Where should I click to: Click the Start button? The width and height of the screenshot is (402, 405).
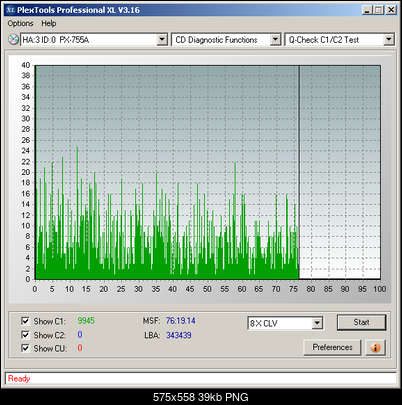[361, 322]
